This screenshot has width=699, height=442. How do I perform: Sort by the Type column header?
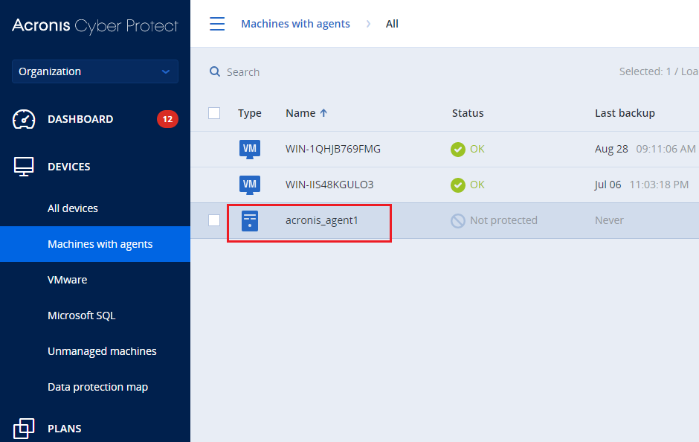250,113
